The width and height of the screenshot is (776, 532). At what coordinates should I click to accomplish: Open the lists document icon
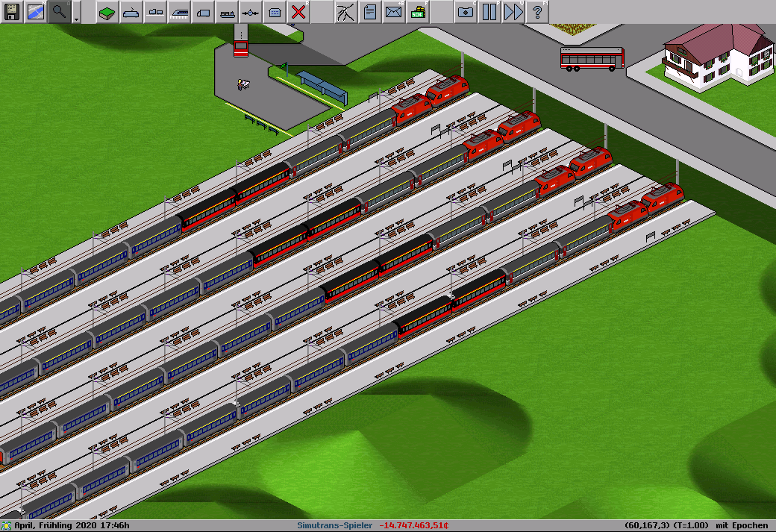tap(369, 12)
